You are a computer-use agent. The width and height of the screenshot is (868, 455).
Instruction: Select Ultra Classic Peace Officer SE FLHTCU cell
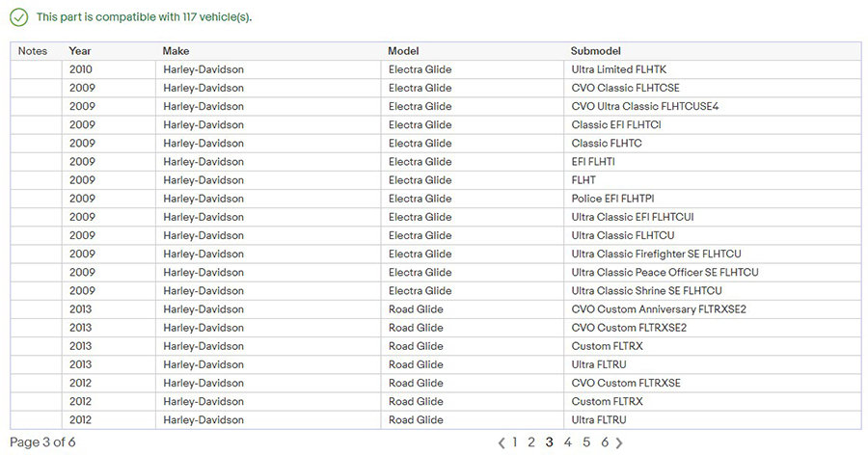pos(713,273)
